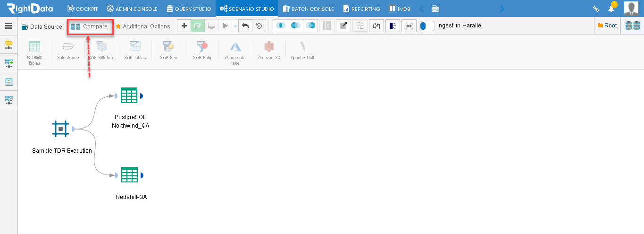
Task: Select Azure data lake source
Action: click(x=235, y=53)
